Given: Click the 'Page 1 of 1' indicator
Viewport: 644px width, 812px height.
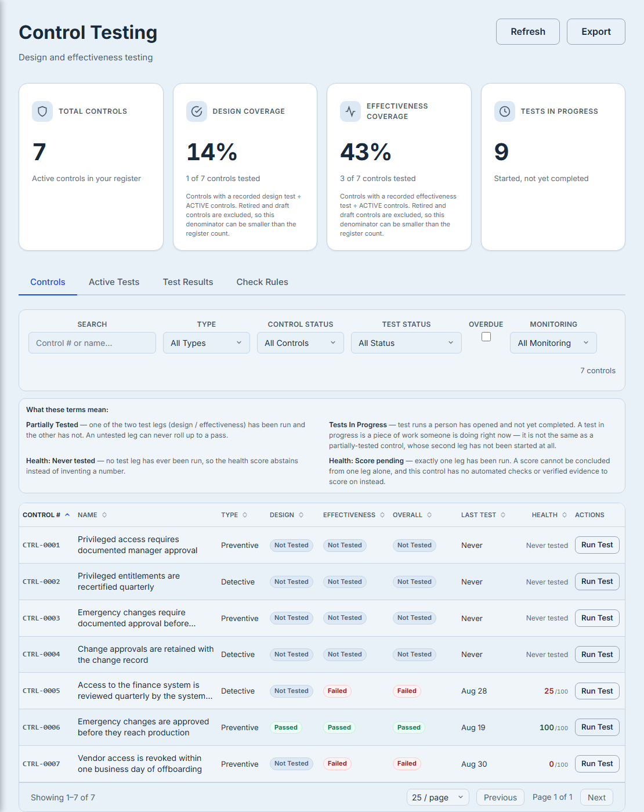Looking at the screenshot, I should (x=552, y=797).
